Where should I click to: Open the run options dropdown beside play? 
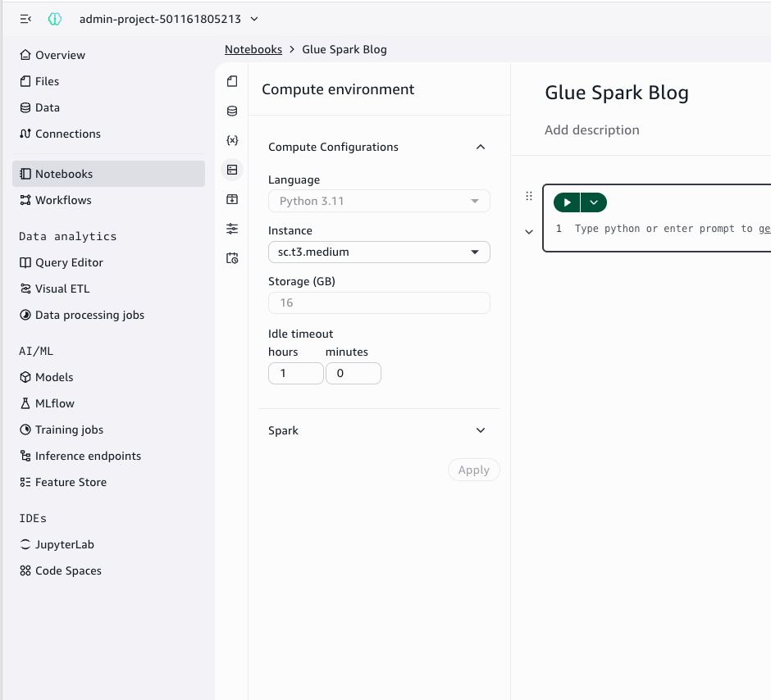594,202
